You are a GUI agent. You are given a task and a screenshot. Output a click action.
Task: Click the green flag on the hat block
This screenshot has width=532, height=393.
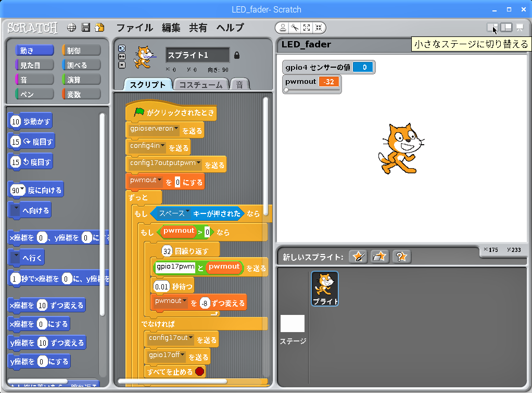click(139, 112)
